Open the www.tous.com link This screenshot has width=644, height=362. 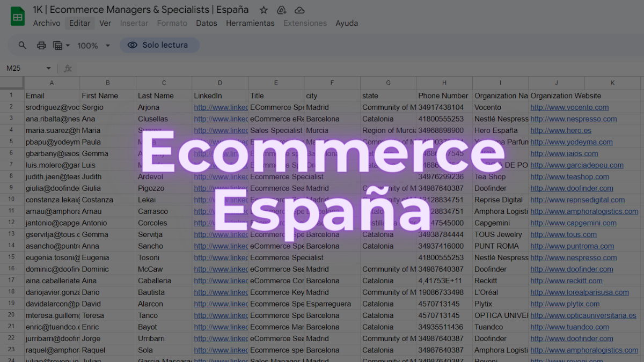click(563, 234)
